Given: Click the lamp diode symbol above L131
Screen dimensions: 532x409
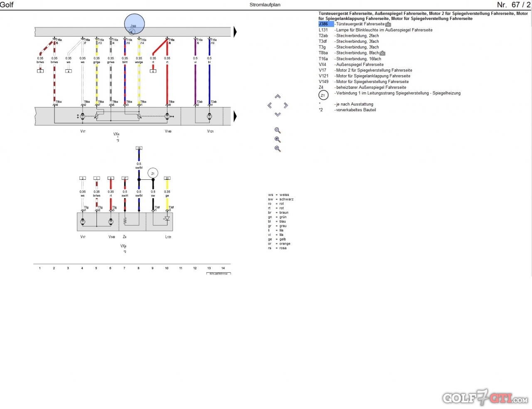Looking at the screenshot, I should [x=167, y=218].
